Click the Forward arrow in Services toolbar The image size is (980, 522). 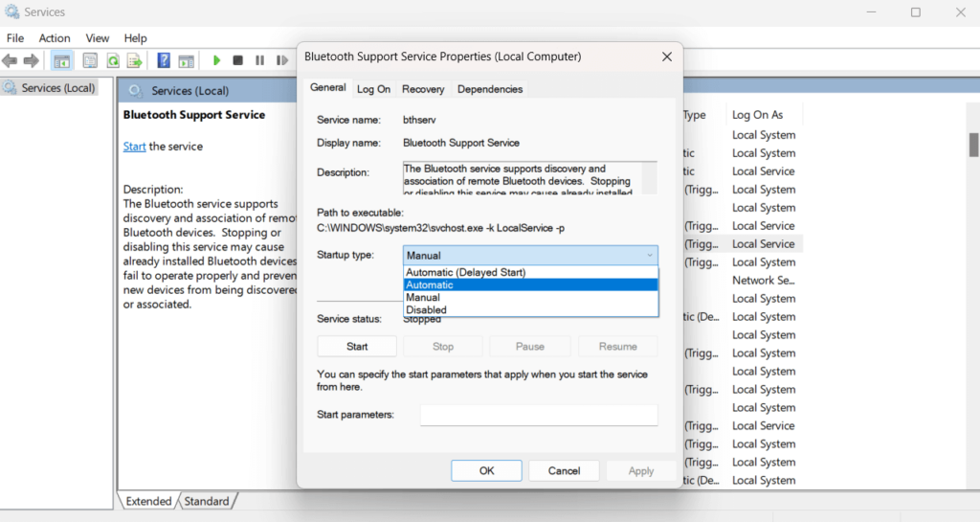click(32, 60)
